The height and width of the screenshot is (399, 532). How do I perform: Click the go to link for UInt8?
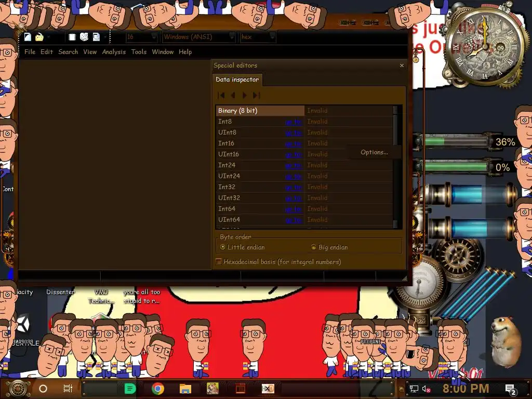[x=294, y=132]
